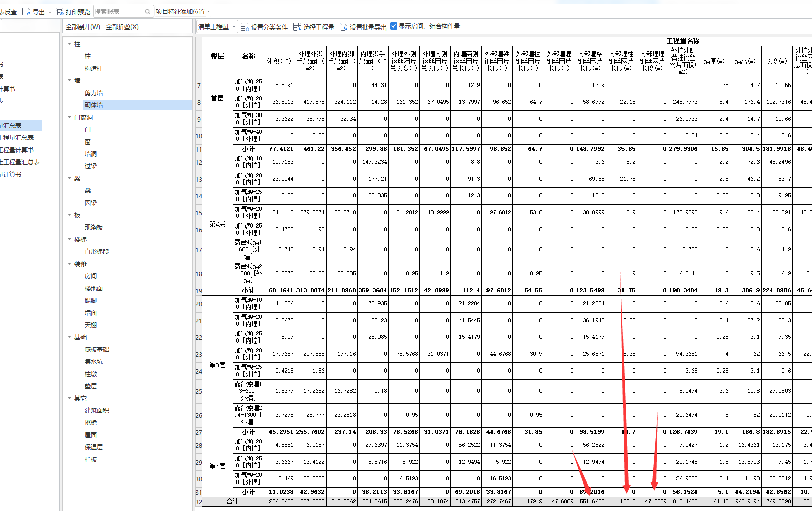Click 全部展开(W) button
Viewport: 812px width, 511px height.
pyautogui.click(x=83, y=26)
